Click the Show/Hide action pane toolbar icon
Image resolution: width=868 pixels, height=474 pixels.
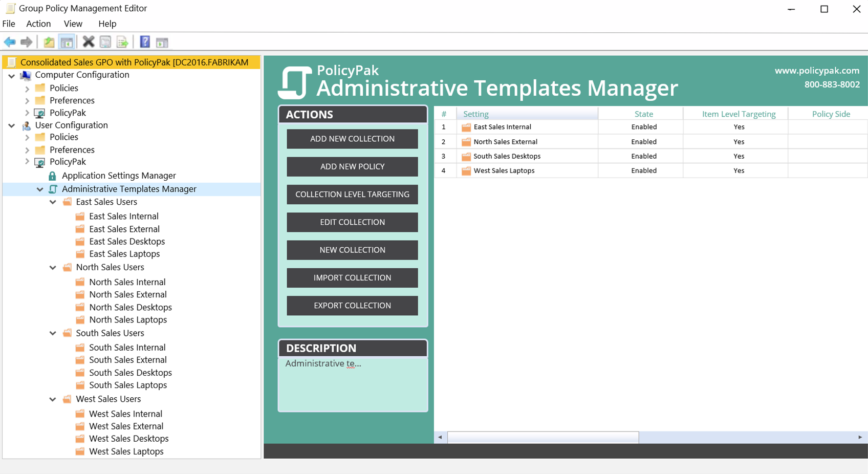coord(162,42)
